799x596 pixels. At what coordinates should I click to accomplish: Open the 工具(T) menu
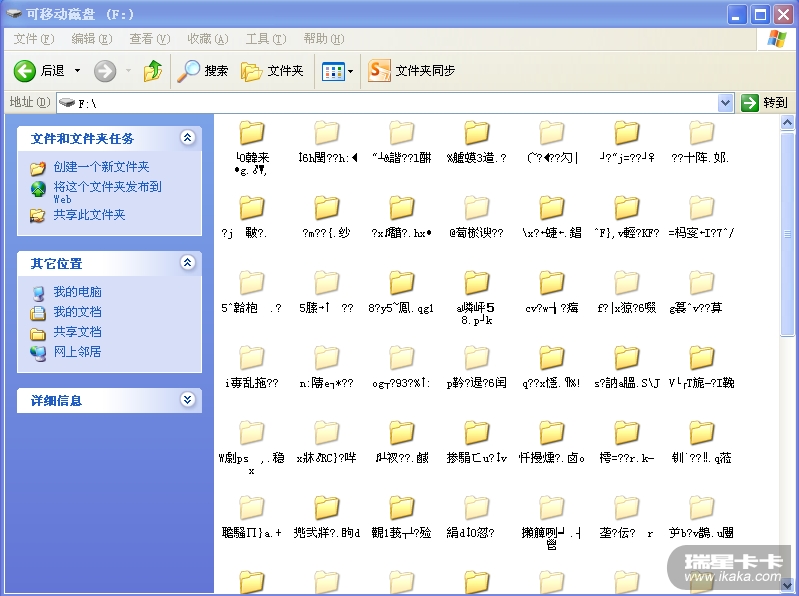point(264,39)
